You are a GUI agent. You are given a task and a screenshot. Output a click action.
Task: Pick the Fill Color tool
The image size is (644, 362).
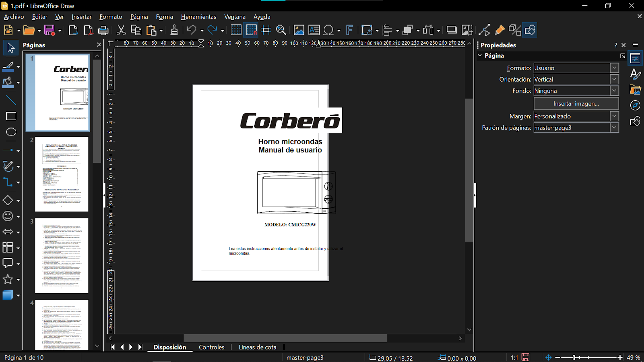pos(8,82)
